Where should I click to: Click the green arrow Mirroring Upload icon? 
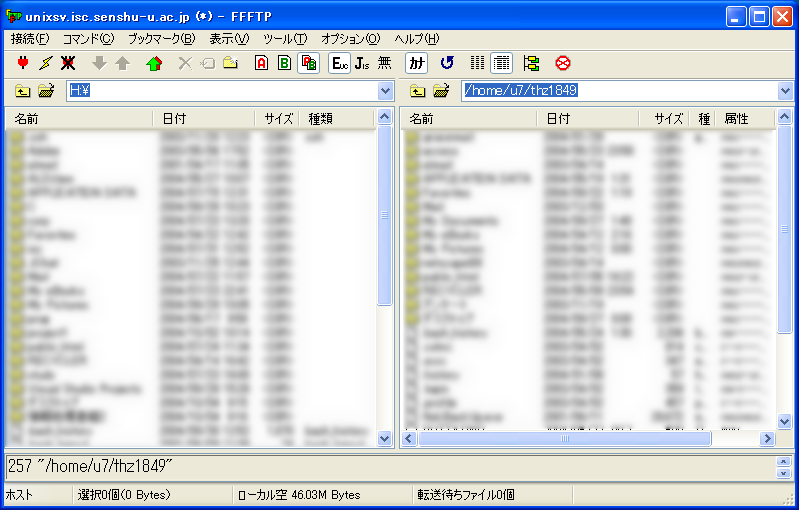(x=154, y=63)
